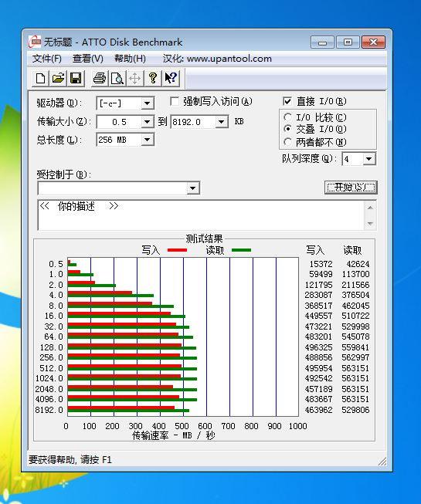Open a benchmark file with the folder icon
Image resolution: width=421 pixels, height=504 pixels.
click(58, 78)
